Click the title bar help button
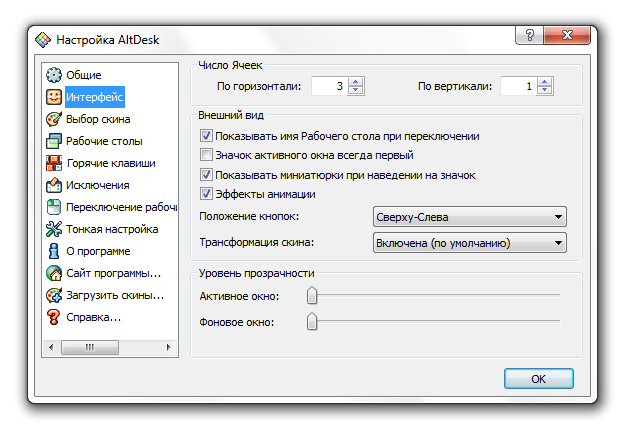 529,35
